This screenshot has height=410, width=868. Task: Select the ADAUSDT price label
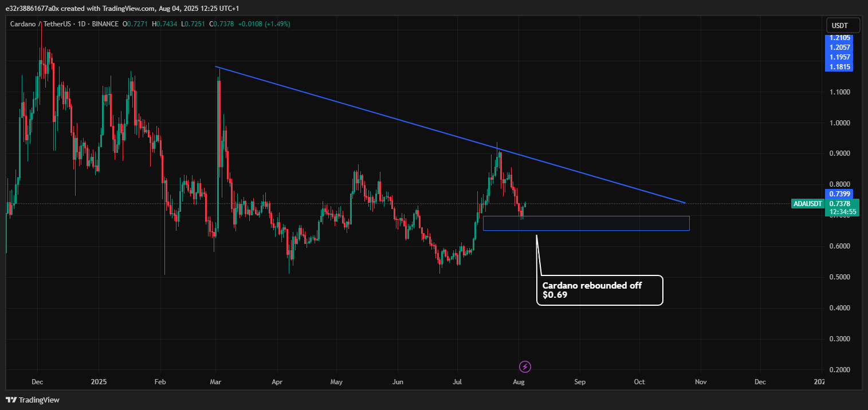[807, 203]
